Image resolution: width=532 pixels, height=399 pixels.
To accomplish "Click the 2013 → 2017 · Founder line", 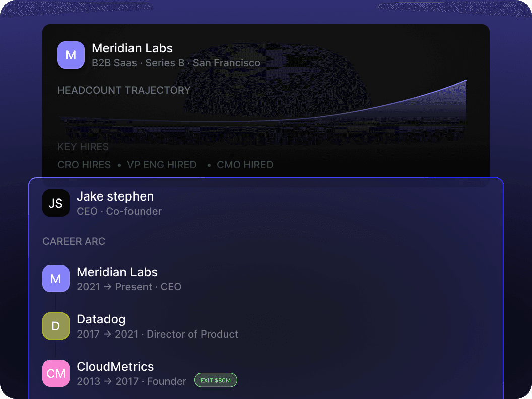I will coord(131,381).
